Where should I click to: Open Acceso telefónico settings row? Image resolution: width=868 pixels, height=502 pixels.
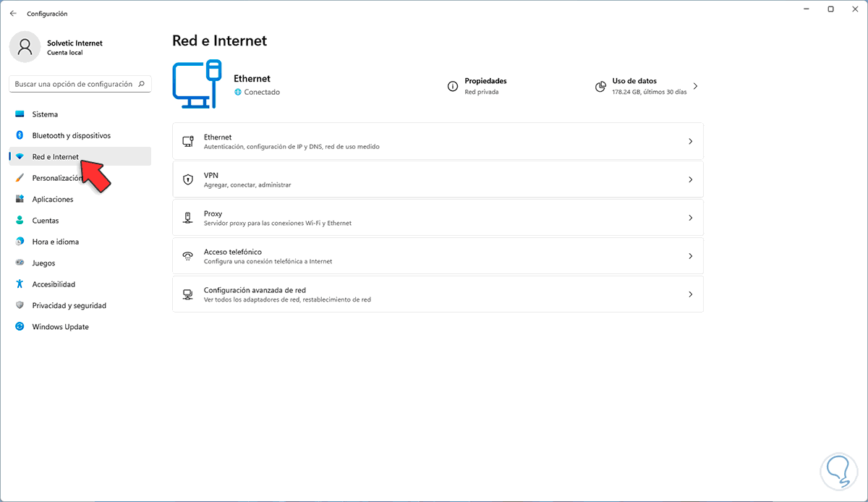[438, 256]
